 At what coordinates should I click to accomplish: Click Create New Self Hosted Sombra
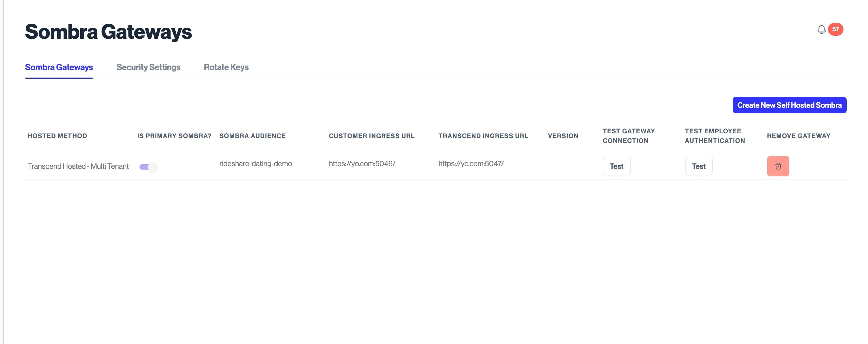click(x=789, y=105)
